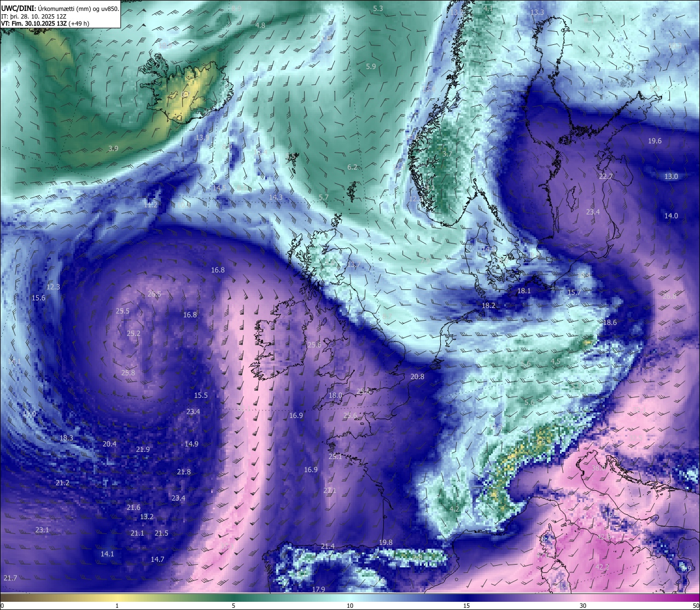Click the 19.6 value over eastern Finland
Screen dimensions: 700x610
tap(655, 141)
